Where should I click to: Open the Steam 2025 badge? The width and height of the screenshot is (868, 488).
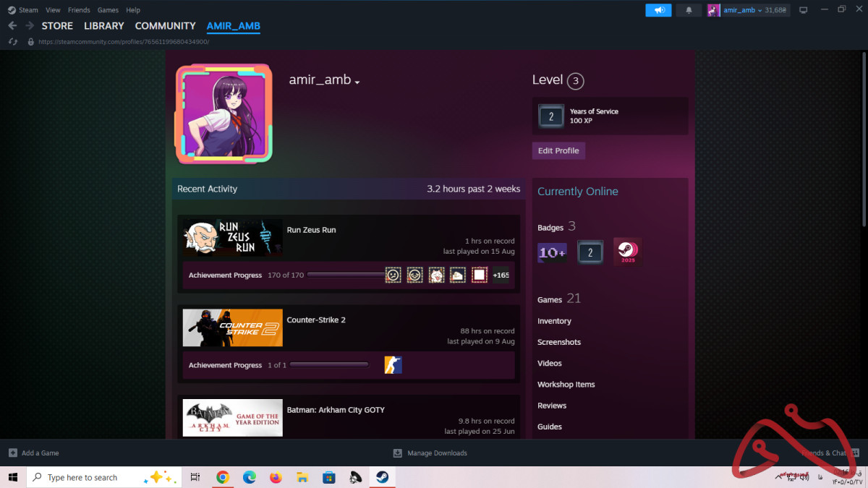click(x=627, y=252)
